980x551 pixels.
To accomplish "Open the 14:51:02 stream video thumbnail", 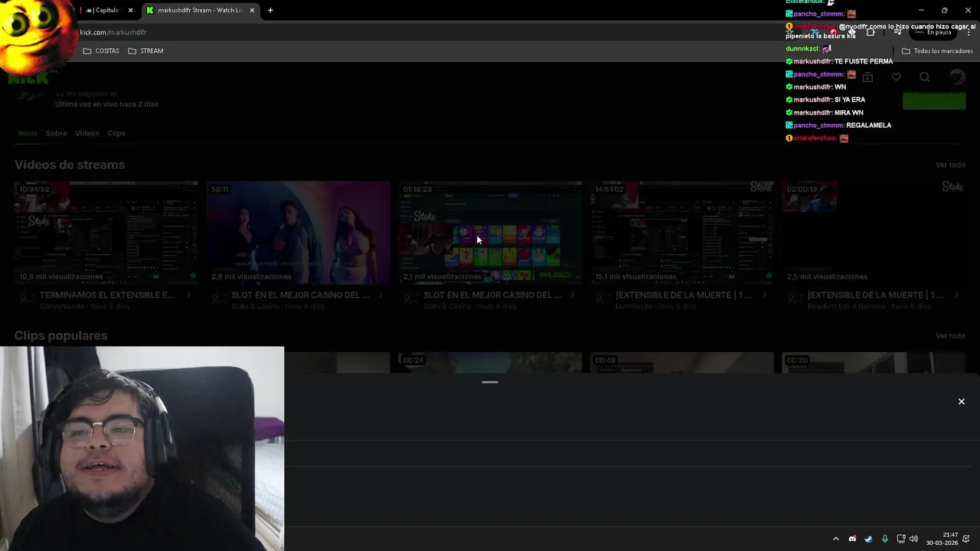I will pos(682,233).
